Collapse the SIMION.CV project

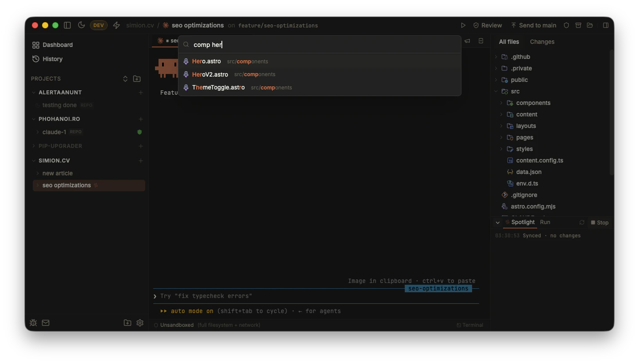(x=34, y=161)
